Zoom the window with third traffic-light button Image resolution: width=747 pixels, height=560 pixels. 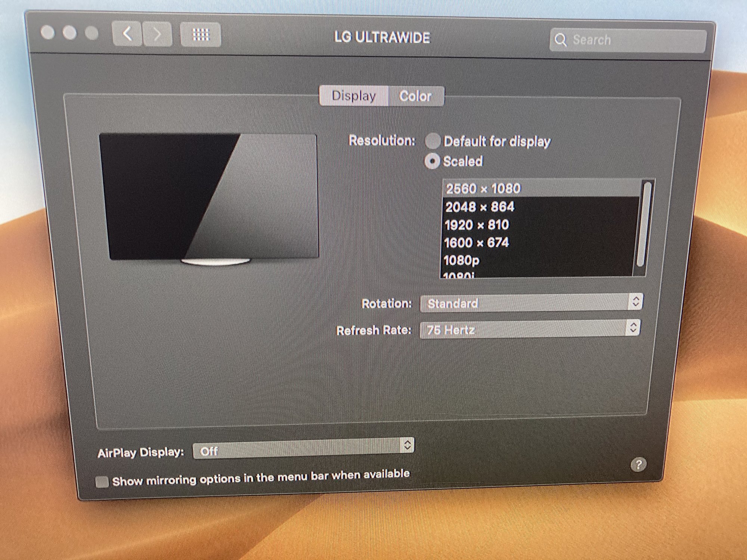click(x=92, y=33)
